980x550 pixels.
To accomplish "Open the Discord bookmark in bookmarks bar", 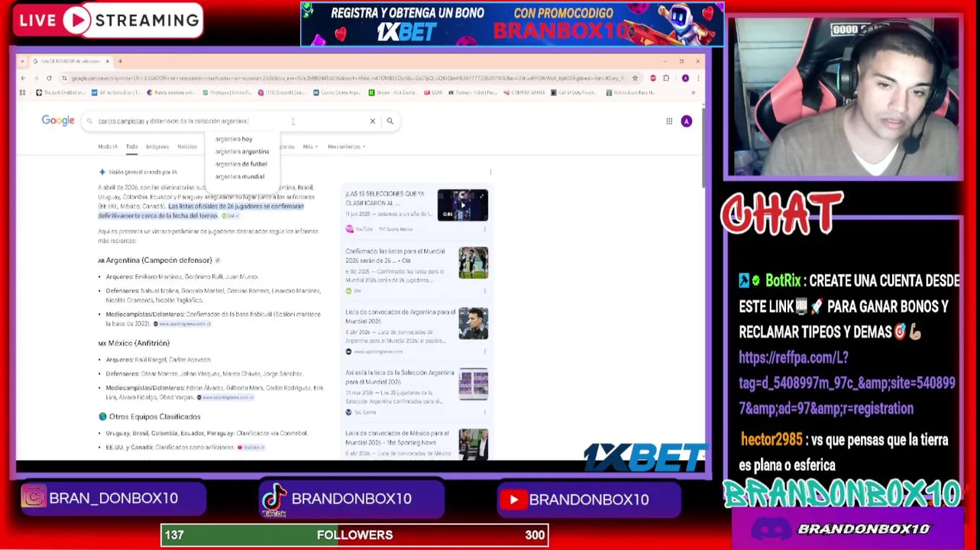I will (283, 92).
